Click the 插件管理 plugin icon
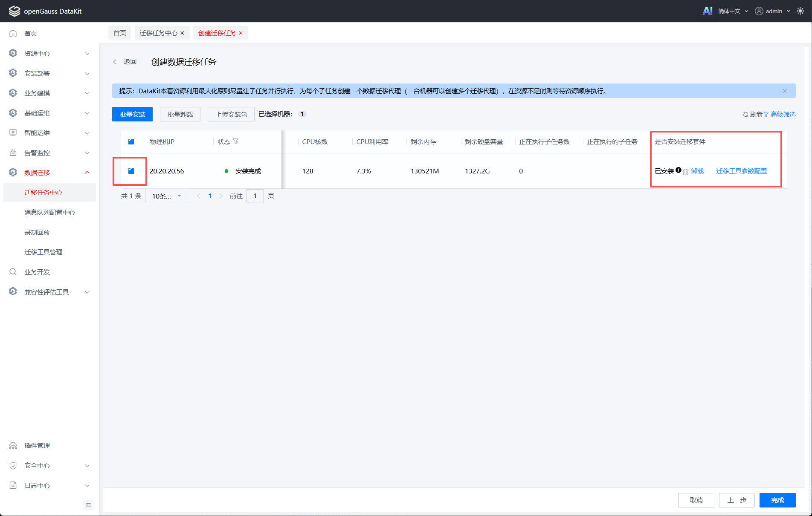The width and height of the screenshot is (812, 516). (13, 445)
